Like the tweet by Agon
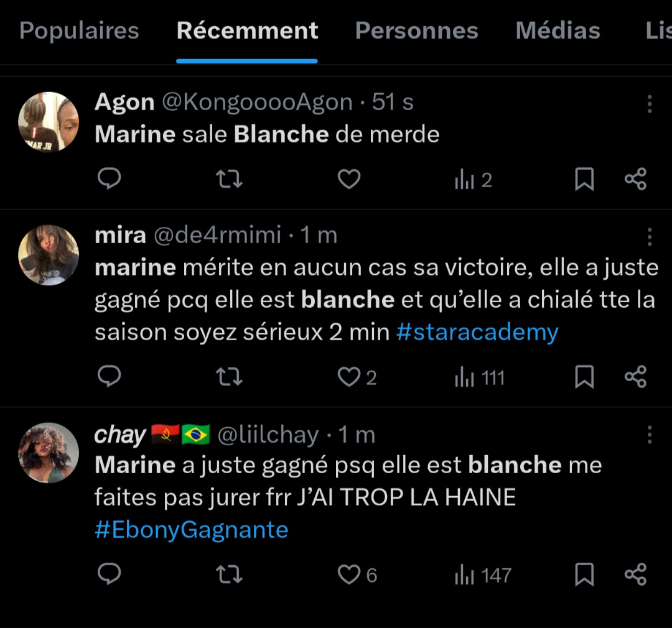Screen dimensions: 672x628 click(x=349, y=180)
